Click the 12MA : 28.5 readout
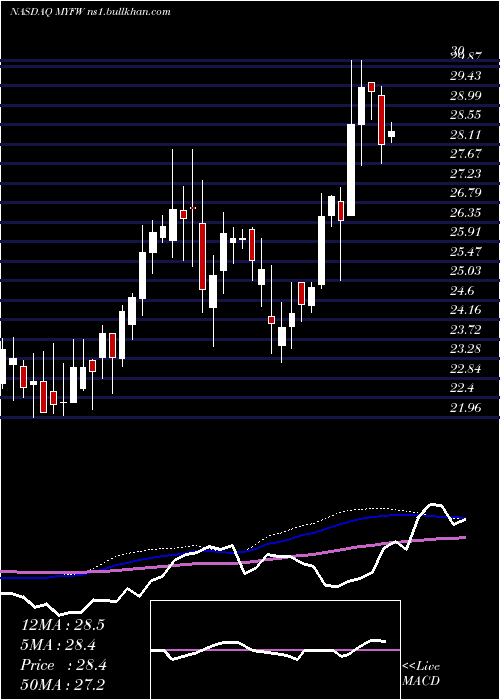The image size is (500, 700). [62, 625]
